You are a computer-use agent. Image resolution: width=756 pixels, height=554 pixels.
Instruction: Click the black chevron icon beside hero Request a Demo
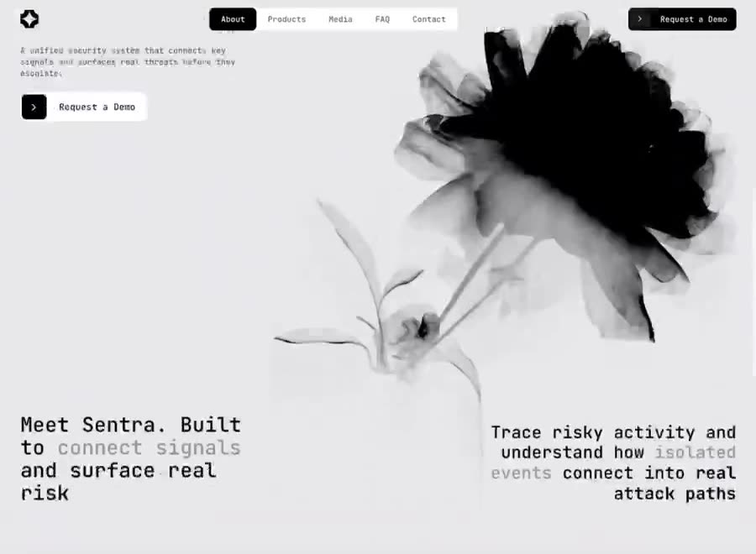(34, 107)
